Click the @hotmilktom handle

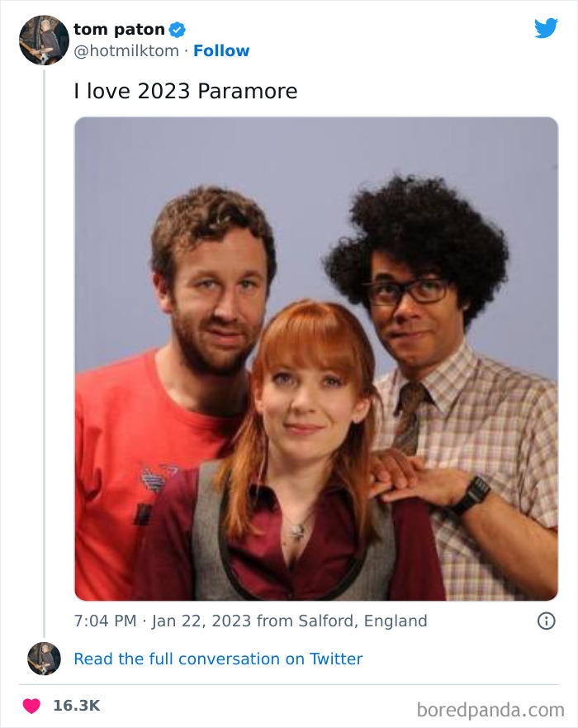pyautogui.click(x=125, y=50)
